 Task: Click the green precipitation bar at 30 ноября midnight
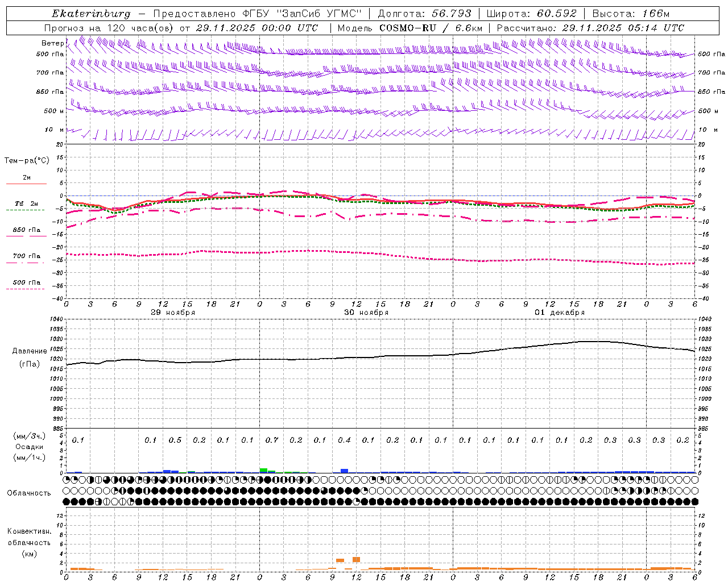pyautogui.click(x=263, y=470)
